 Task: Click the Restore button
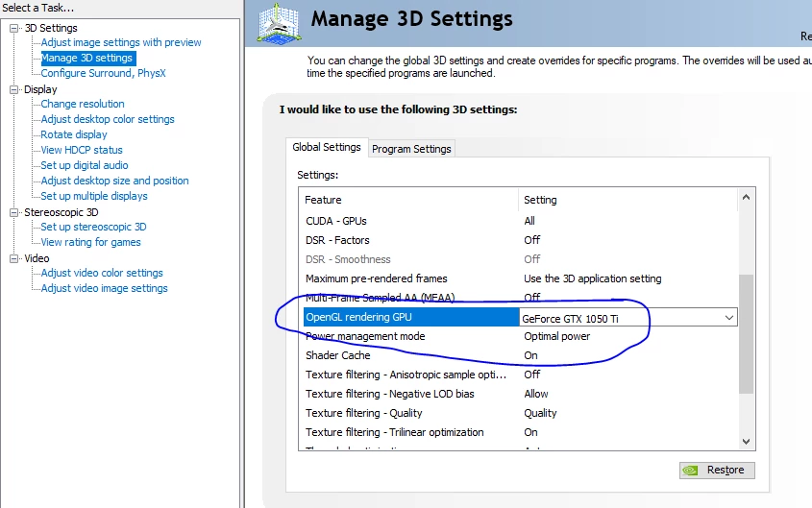tap(717, 471)
